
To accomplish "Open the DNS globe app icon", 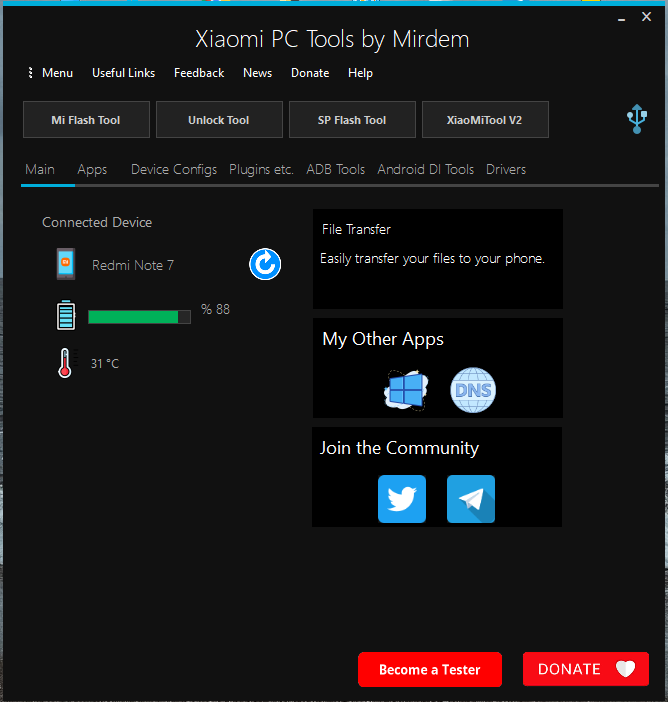I will (x=473, y=390).
